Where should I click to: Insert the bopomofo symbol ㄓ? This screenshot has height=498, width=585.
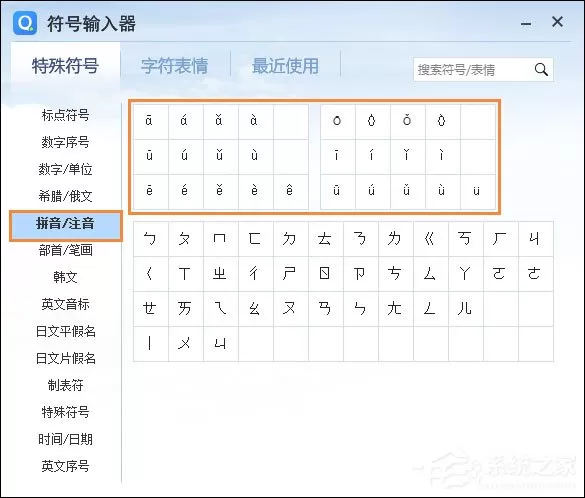pyautogui.click(x=219, y=273)
